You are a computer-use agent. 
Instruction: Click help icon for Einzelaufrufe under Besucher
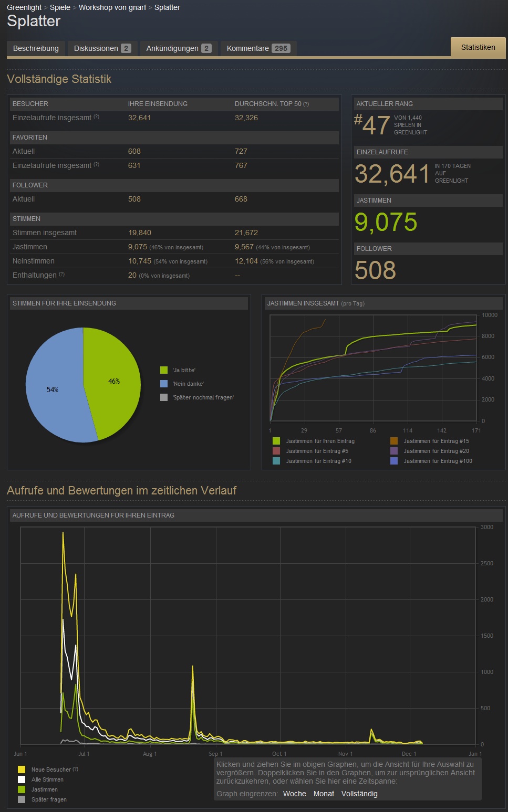click(97, 117)
